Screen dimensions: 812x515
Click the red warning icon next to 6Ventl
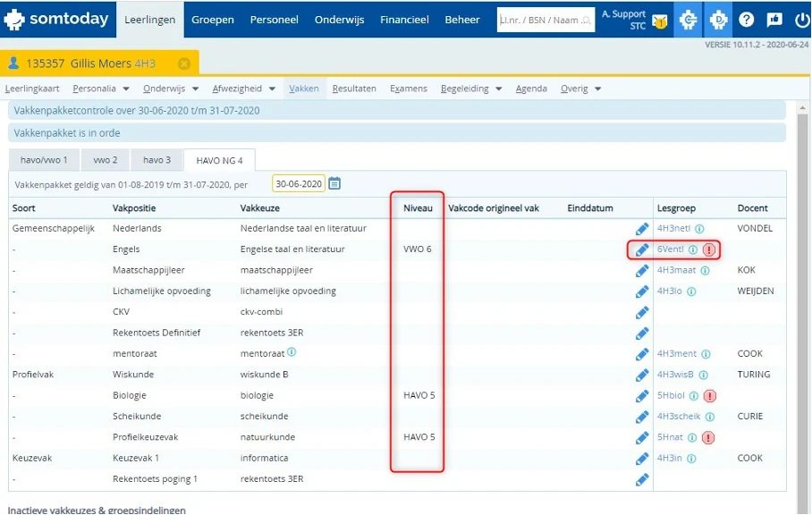pyautogui.click(x=708, y=249)
